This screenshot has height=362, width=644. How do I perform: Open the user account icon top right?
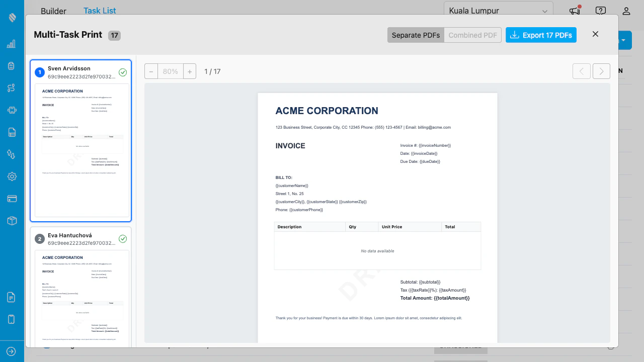[x=626, y=11]
